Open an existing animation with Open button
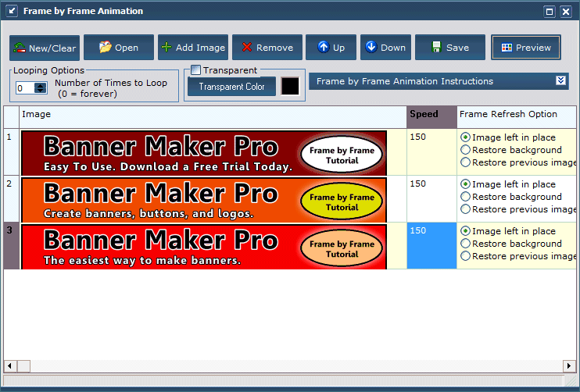The height and width of the screenshot is (392, 580). 119,48
